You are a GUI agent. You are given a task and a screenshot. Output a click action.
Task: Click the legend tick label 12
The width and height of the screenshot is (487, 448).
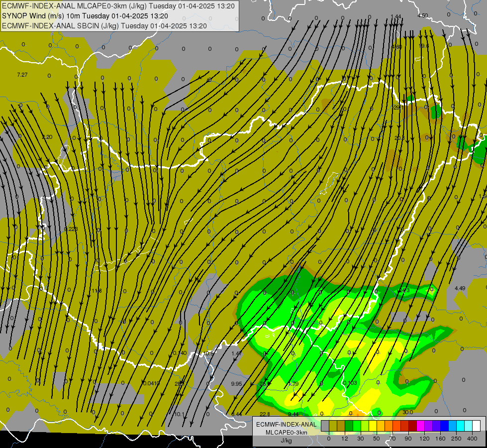coord(345,439)
